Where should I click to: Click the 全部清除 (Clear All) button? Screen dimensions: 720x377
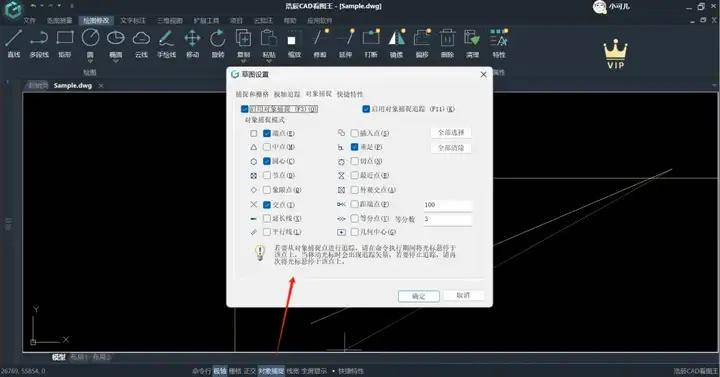(x=451, y=148)
